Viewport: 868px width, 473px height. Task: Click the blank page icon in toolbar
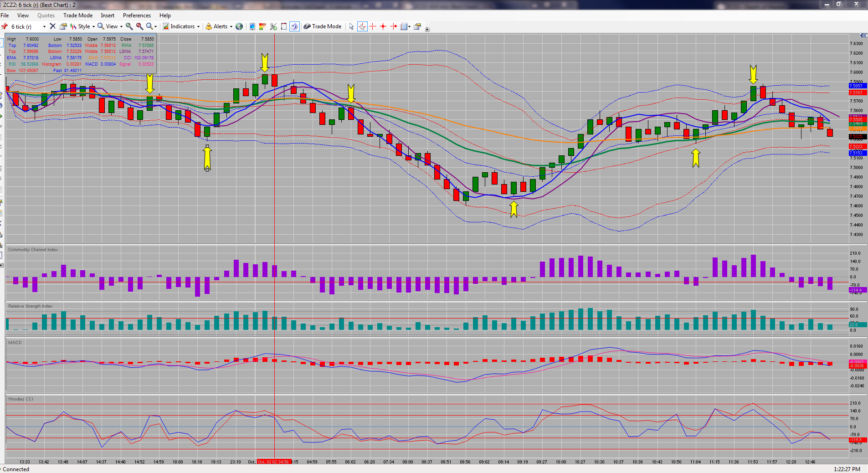284,26
